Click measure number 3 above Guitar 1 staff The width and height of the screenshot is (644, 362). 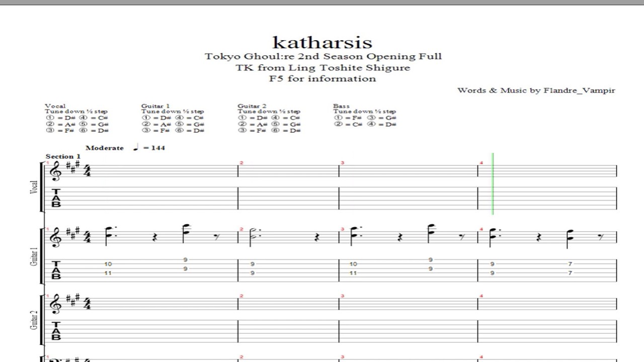342,229
